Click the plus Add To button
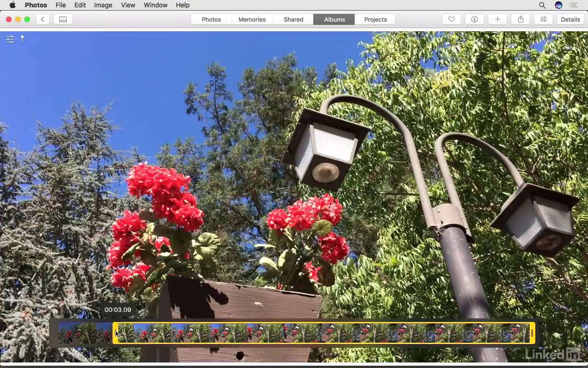The width and height of the screenshot is (588, 368). [498, 19]
